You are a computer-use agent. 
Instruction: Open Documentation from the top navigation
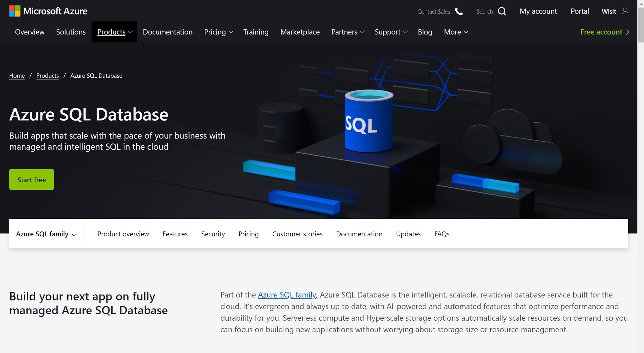(168, 32)
